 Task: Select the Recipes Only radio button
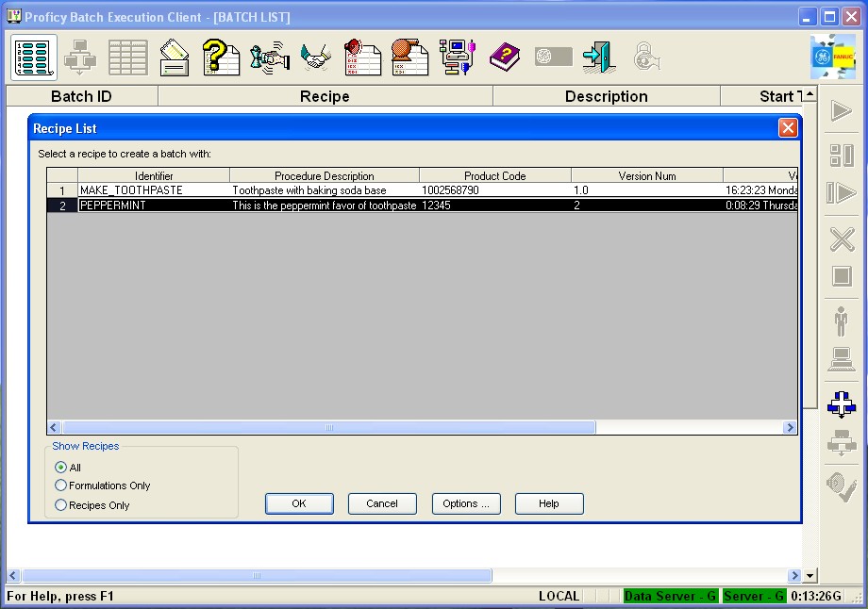point(60,505)
